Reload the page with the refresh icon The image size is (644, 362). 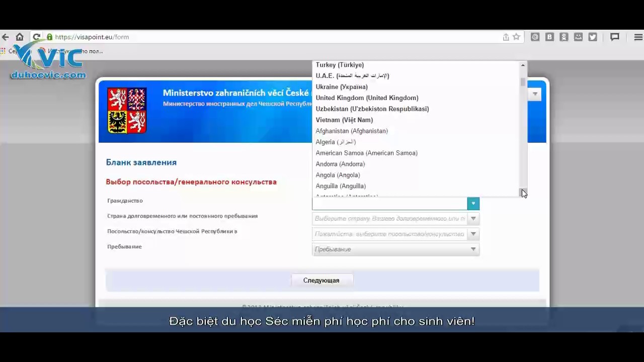pyautogui.click(x=37, y=37)
